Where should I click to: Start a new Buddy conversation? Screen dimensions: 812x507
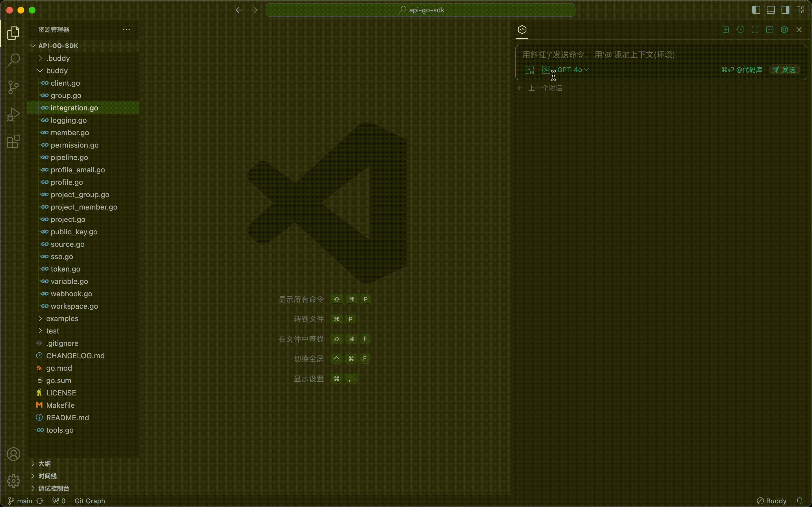(x=725, y=30)
